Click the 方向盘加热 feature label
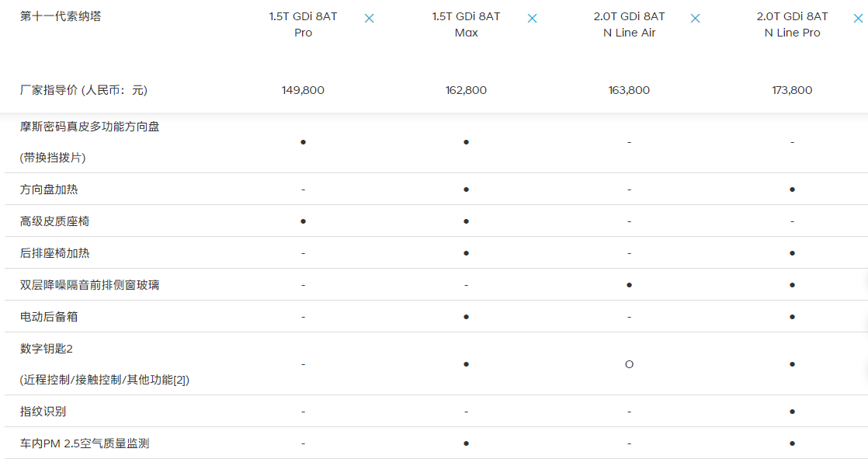This screenshot has width=868, height=459. pyautogui.click(x=49, y=190)
